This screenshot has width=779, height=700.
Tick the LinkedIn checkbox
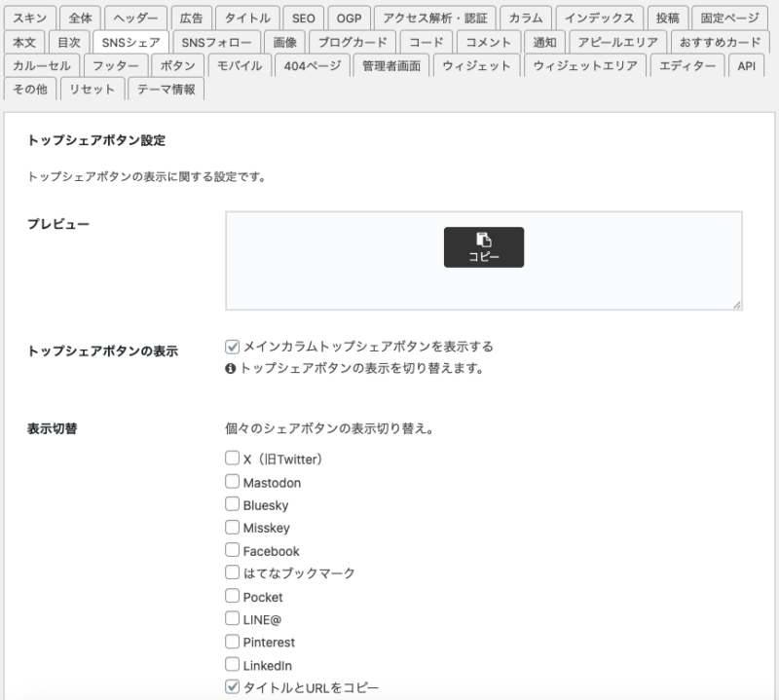pyautogui.click(x=232, y=664)
